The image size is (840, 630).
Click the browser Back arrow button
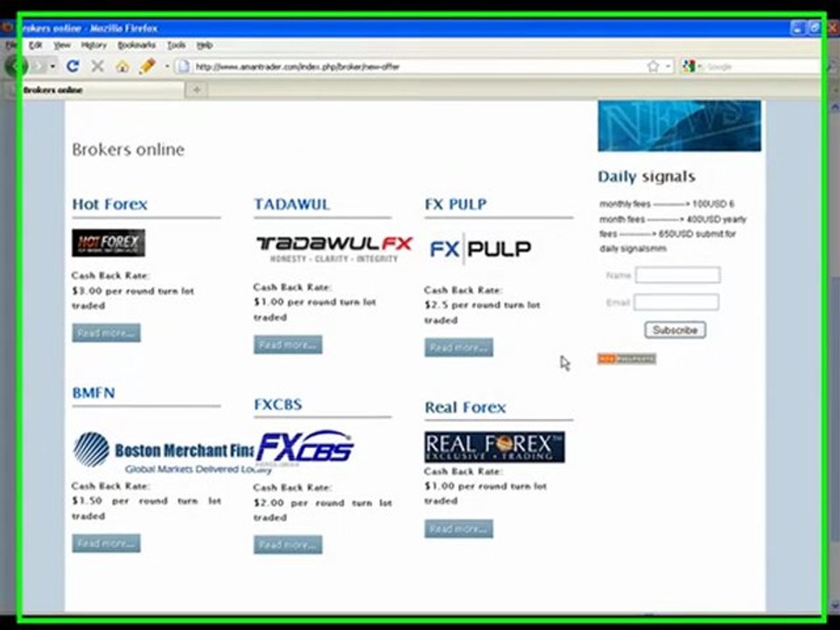[x=15, y=66]
